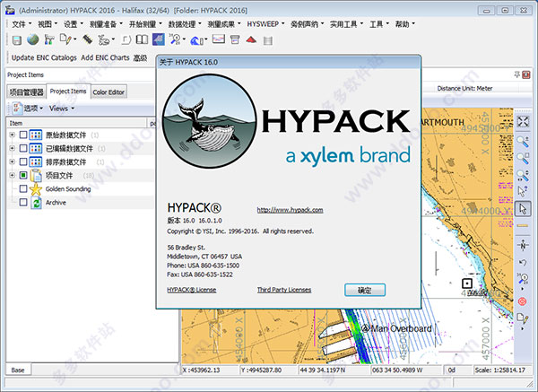Open the 测量准备 menu
The height and width of the screenshot is (392, 538).
[106, 24]
